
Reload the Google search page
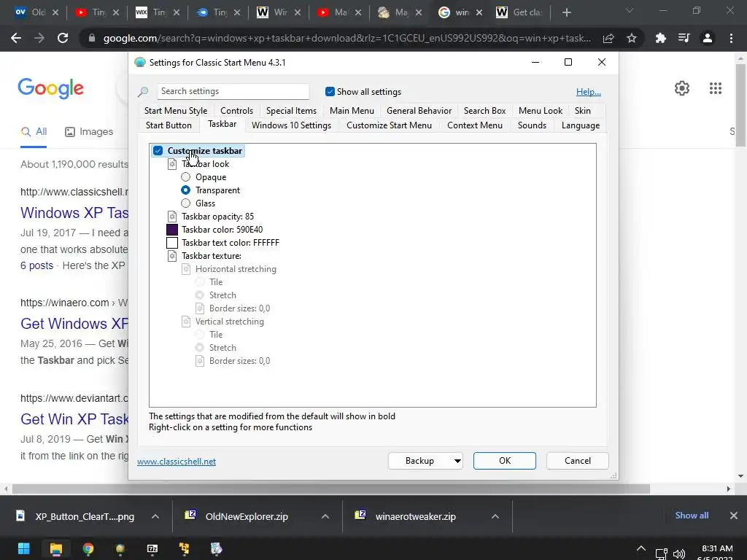[x=63, y=38]
